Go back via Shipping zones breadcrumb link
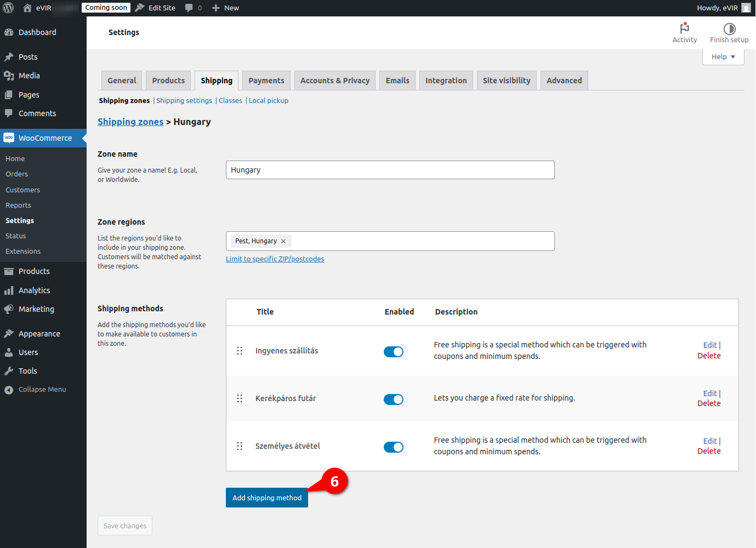Viewport: 756px width, 548px height. point(130,122)
